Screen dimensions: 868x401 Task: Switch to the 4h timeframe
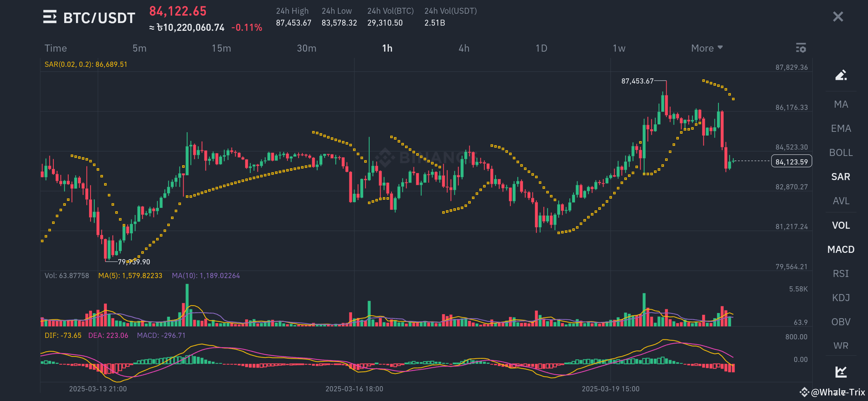point(464,48)
